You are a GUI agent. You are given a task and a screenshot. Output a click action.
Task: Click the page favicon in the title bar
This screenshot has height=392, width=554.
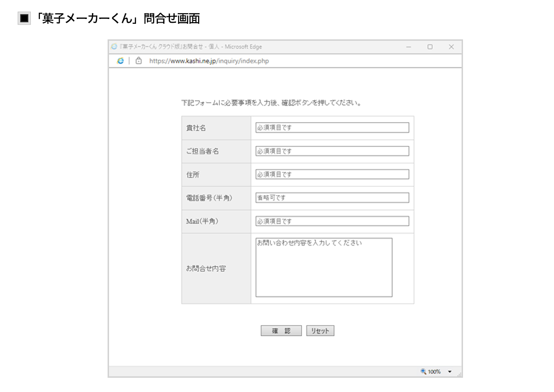click(x=114, y=47)
